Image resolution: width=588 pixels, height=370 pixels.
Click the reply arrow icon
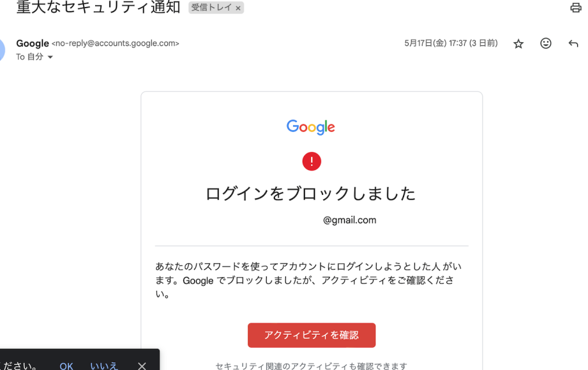(573, 43)
